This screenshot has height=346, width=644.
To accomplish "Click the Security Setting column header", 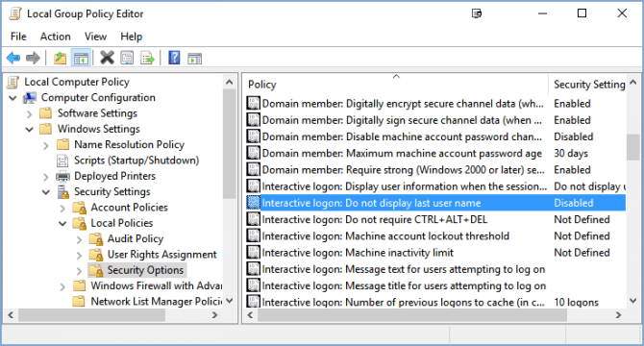I will pyautogui.click(x=587, y=85).
